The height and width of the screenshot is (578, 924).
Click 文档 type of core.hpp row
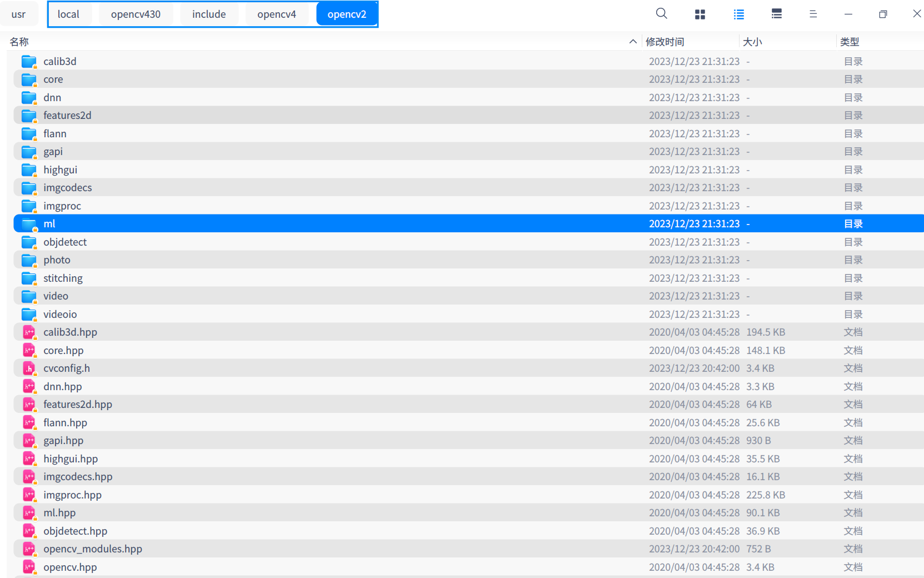point(853,351)
